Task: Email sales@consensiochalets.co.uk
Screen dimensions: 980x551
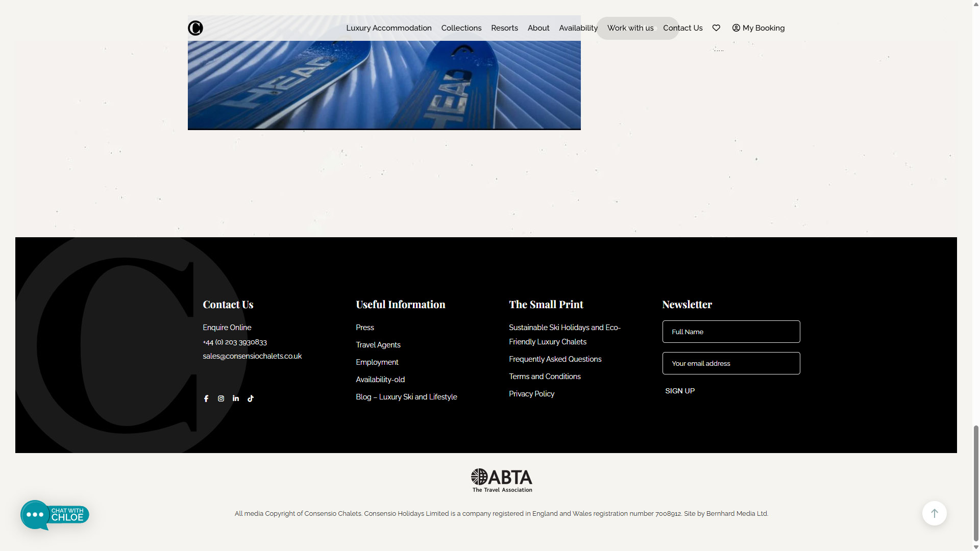Action: [x=252, y=356]
